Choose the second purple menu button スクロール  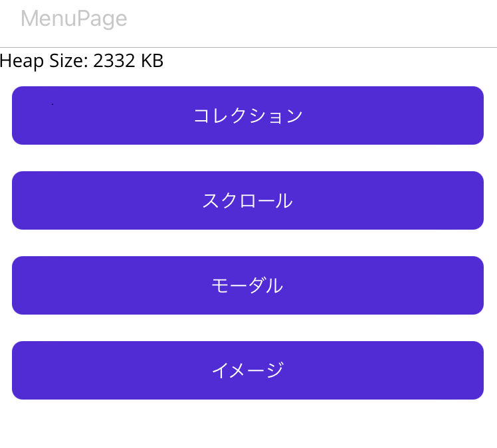coord(248,200)
